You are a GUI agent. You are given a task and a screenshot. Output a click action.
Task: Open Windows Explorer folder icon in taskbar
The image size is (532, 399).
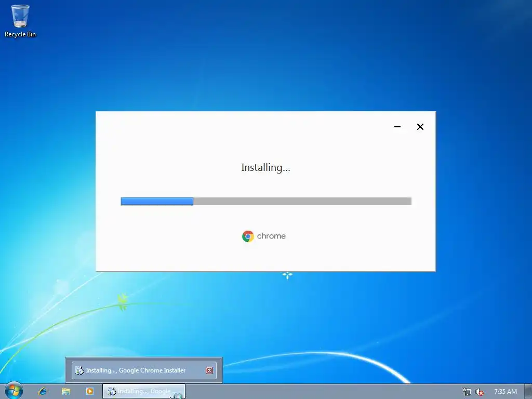coord(66,391)
